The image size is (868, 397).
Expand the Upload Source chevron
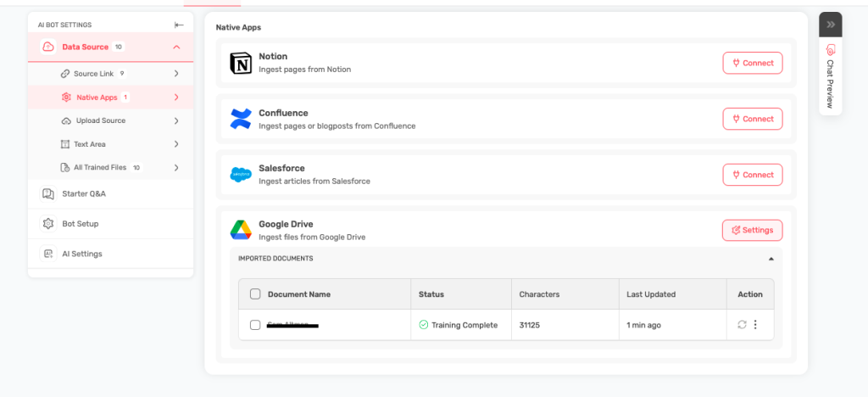[x=176, y=120]
